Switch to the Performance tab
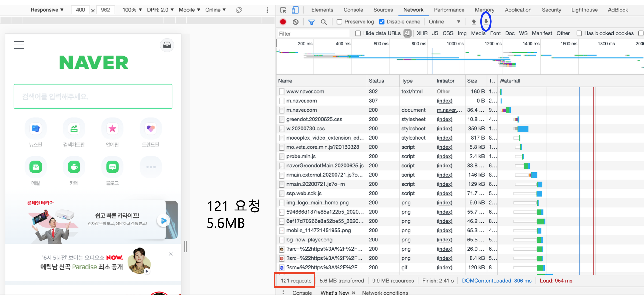Image resolution: width=644 pixels, height=295 pixels. [x=449, y=10]
